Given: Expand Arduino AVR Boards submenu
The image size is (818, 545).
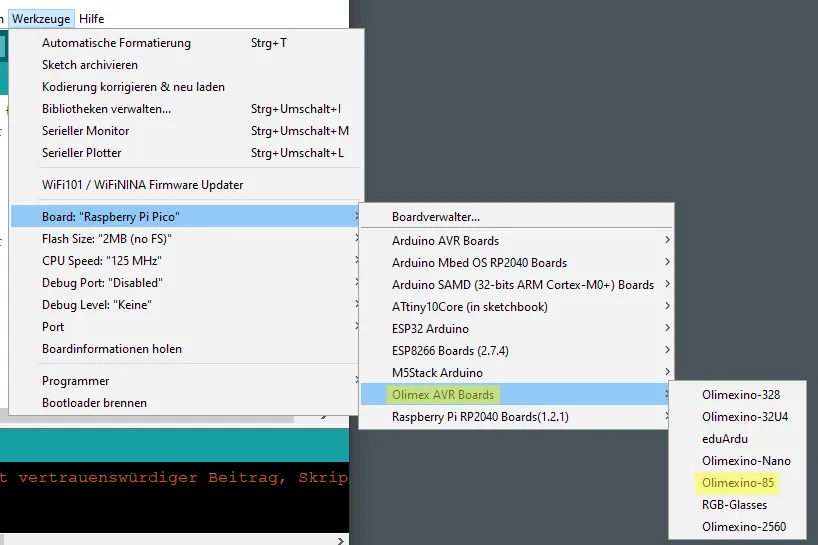Looking at the screenshot, I should pyautogui.click(x=445, y=241).
